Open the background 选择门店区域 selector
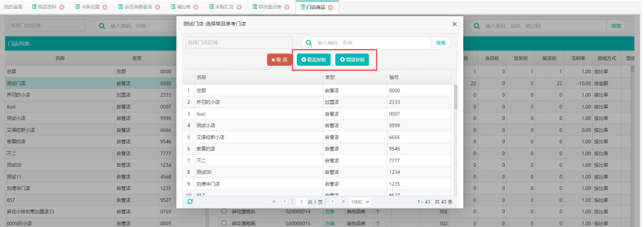 click(47, 26)
